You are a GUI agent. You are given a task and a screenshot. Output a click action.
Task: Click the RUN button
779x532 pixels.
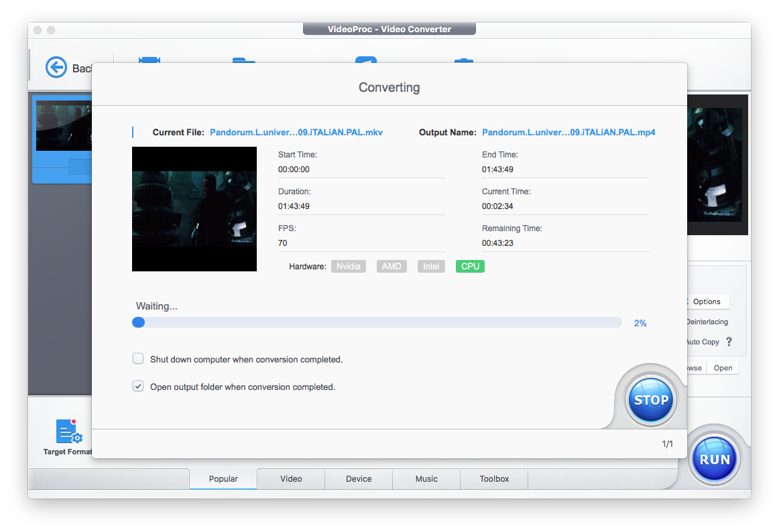(x=715, y=460)
